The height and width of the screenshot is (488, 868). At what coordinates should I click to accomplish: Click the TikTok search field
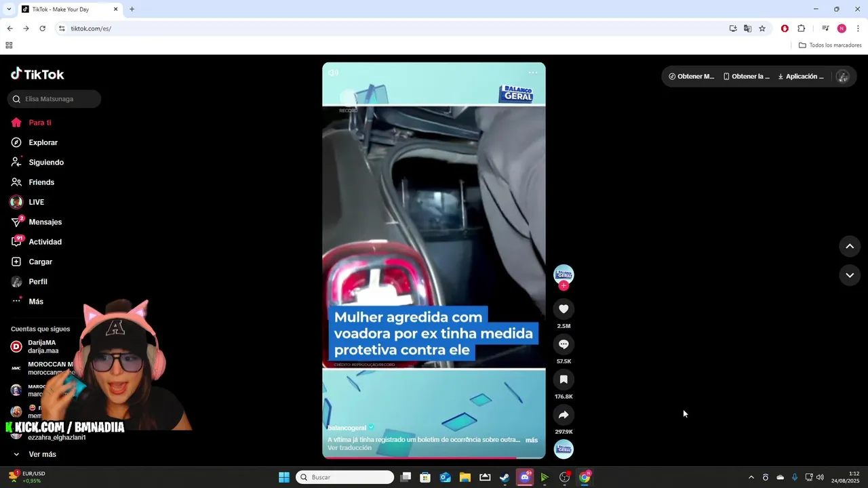(54, 99)
